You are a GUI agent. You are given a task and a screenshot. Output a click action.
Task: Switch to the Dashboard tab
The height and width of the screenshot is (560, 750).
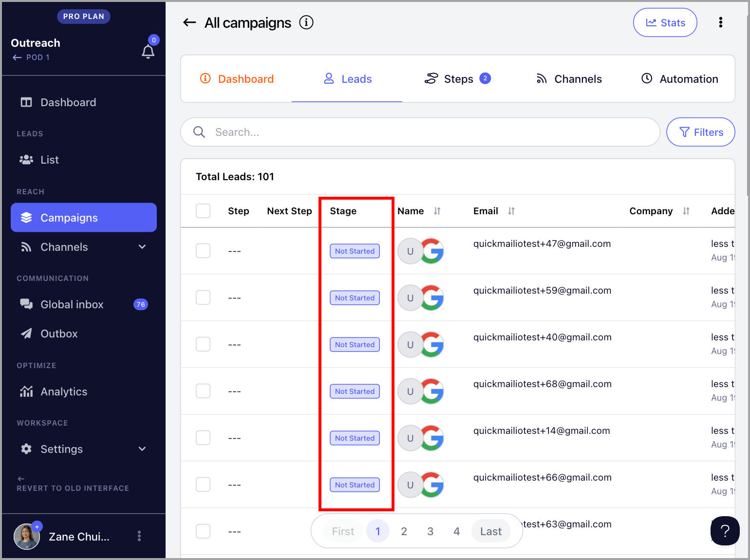coord(237,79)
